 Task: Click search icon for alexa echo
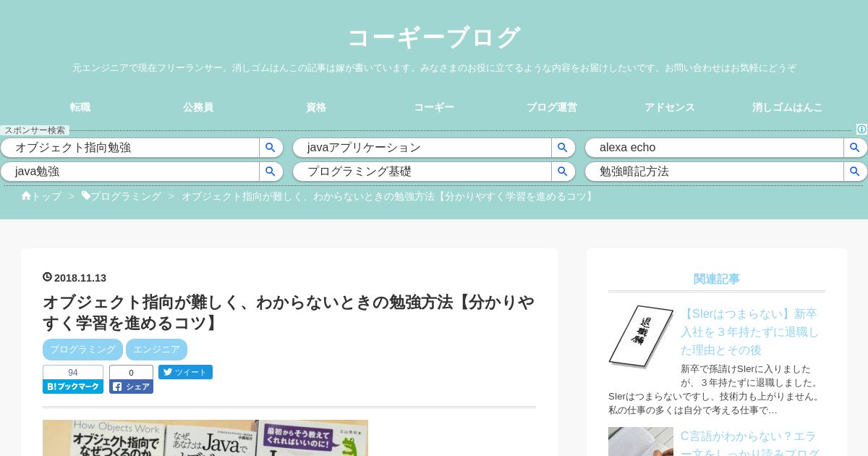click(855, 148)
